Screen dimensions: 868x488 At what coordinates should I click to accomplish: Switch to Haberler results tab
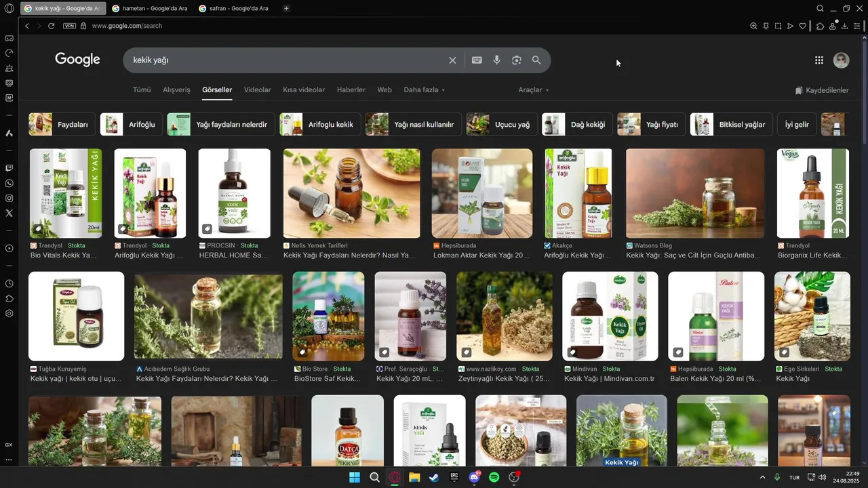tap(351, 89)
